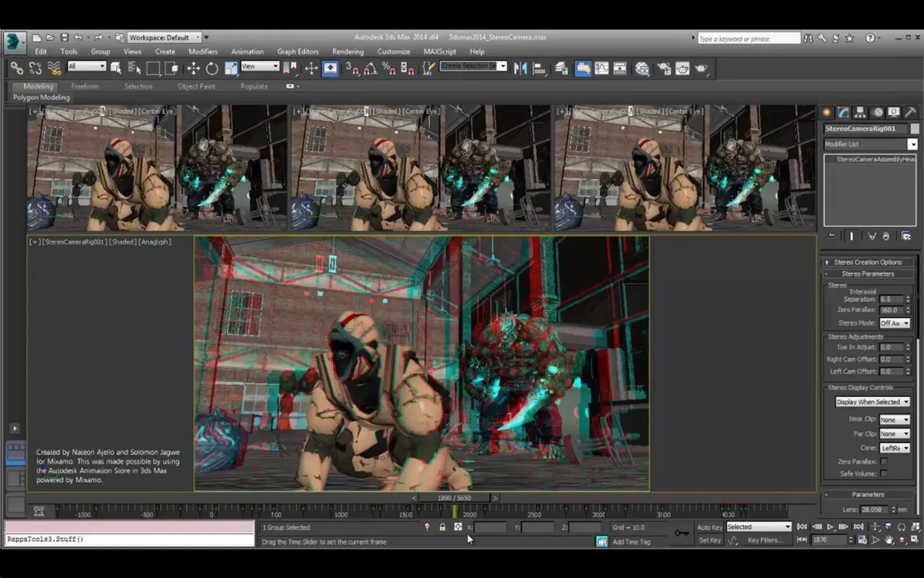Click the Interaxial Separation spinner arrows
Image resolution: width=924 pixels, height=578 pixels.
908,299
